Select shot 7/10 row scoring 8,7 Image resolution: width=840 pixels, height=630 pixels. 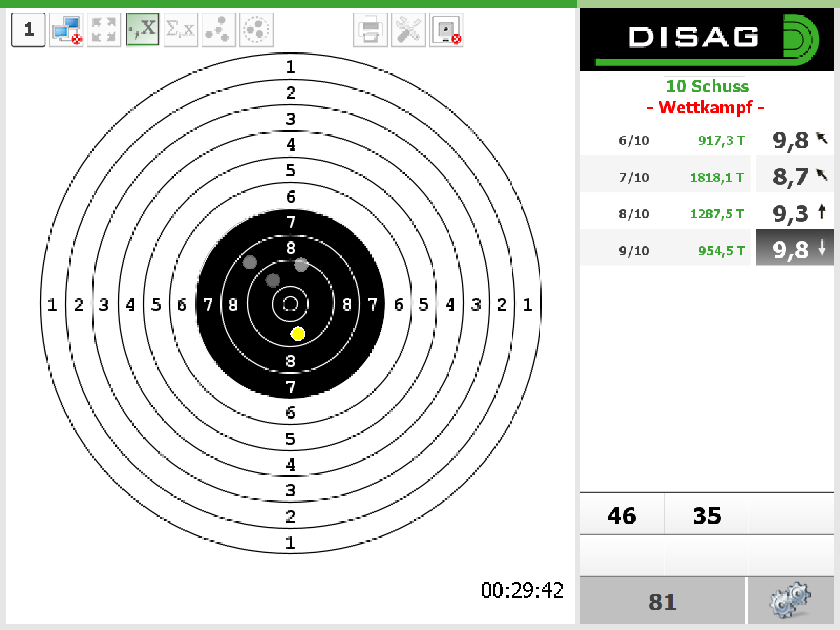coord(706,177)
